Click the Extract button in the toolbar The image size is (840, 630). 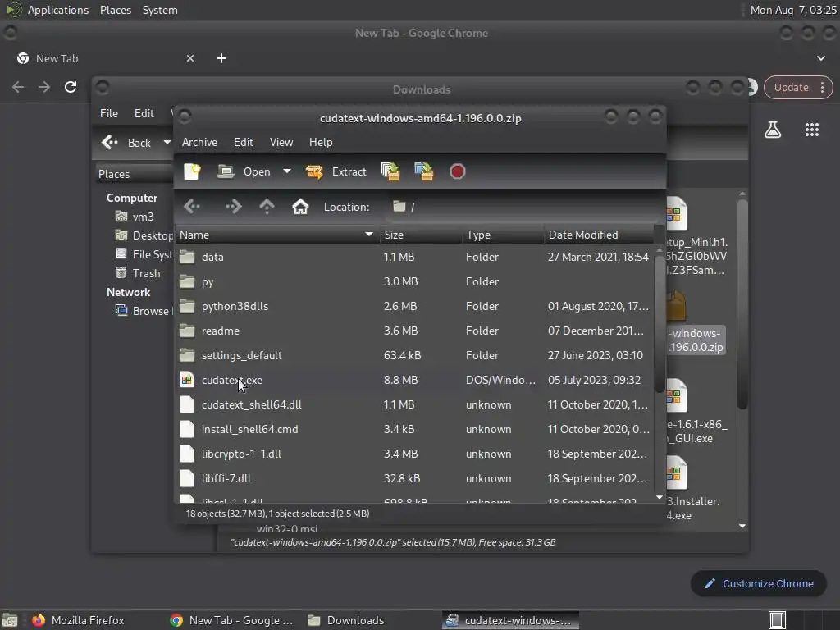[336, 171]
